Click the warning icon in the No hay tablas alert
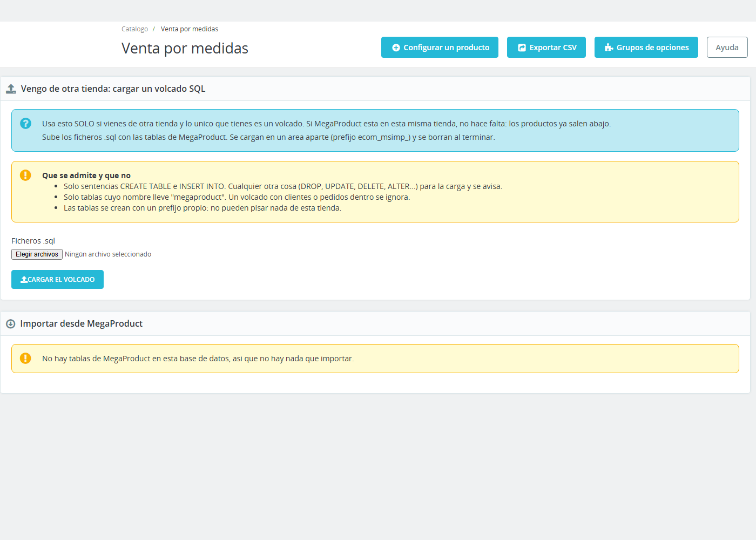 coord(25,358)
